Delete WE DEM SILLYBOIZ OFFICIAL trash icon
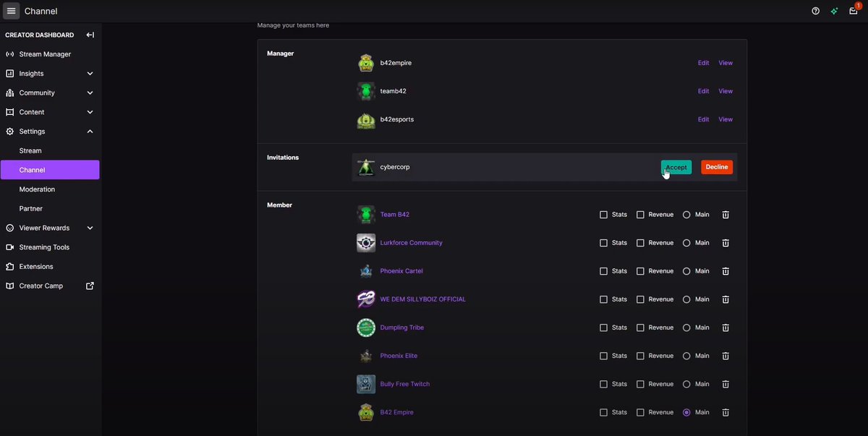 click(726, 299)
